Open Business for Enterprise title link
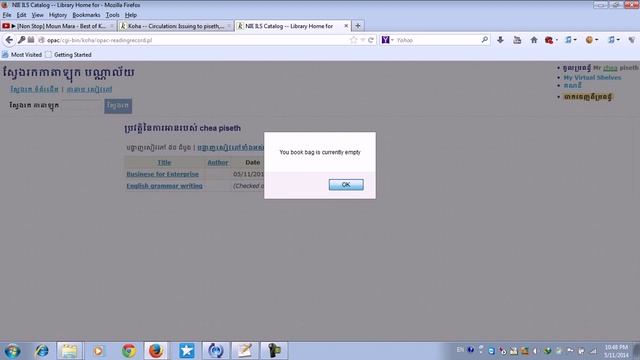The width and height of the screenshot is (640, 360). click(x=162, y=174)
